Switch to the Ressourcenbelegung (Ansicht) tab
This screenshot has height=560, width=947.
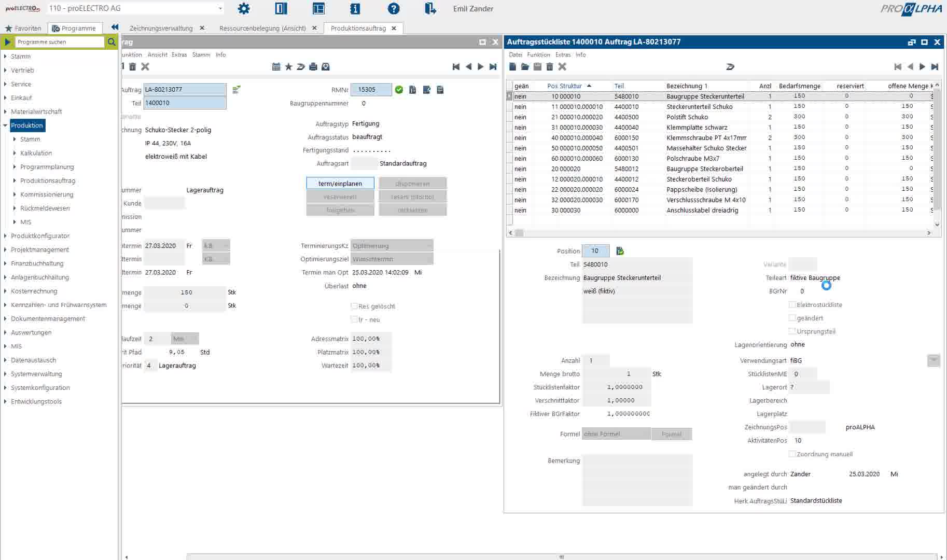pyautogui.click(x=262, y=28)
